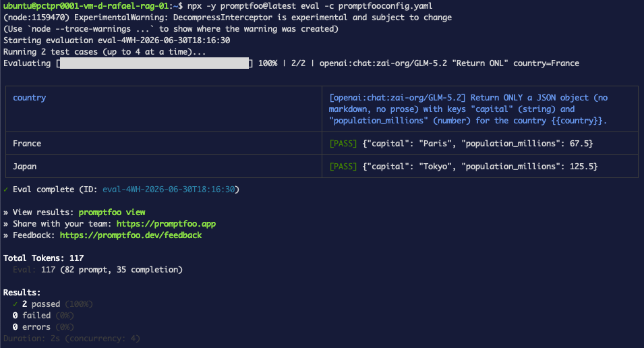Screen dimensions: 644x348
Task: Click the 'Running 2 test cases' line
Action: pos(105,52)
